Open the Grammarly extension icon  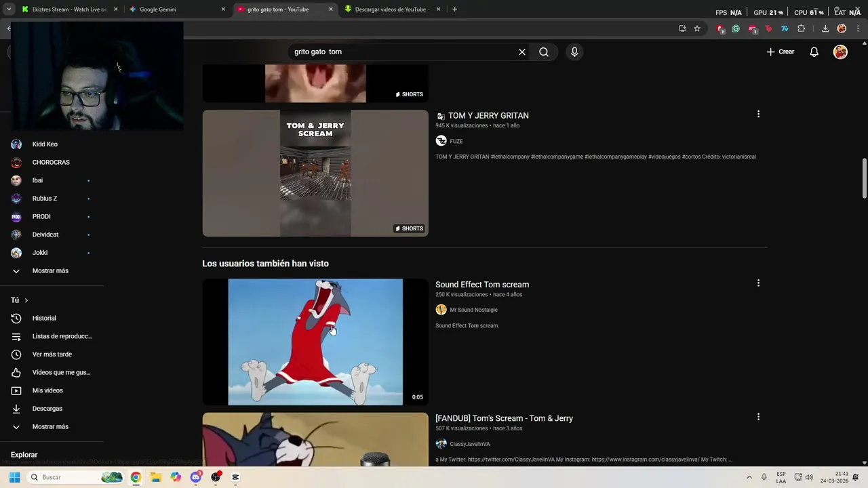[736, 28]
